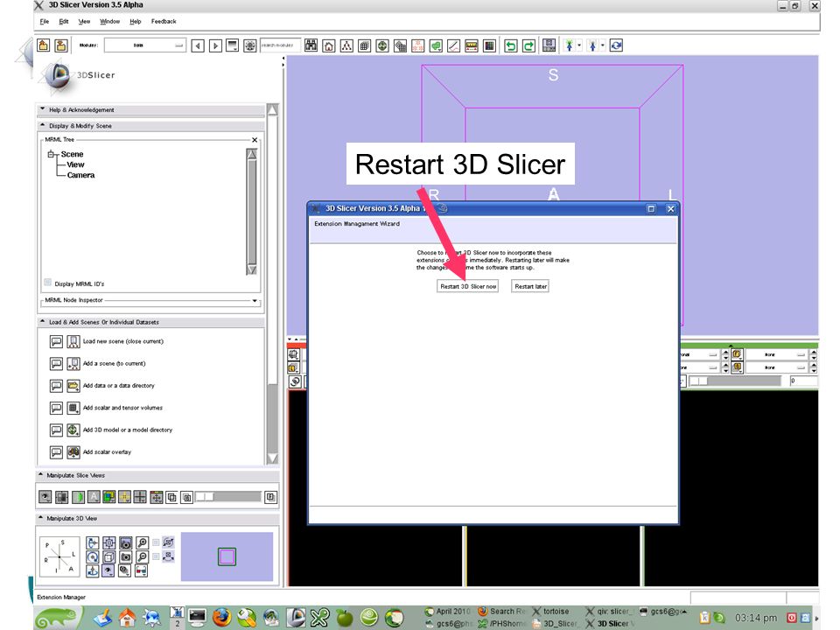Click the zoom in magnifier in Manipulate 3D View
Image resolution: width=840 pixels, height=630 pixels.
click(x=142, y=542)
